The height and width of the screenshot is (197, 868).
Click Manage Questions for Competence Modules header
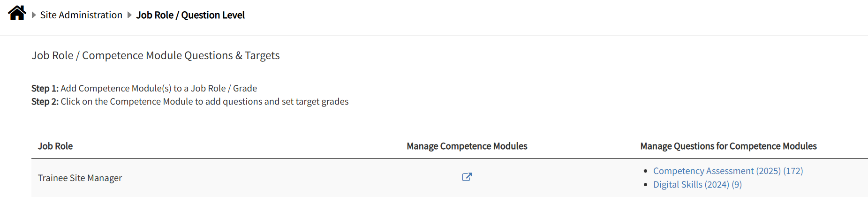pyautogui.click(x=728, y=146)
